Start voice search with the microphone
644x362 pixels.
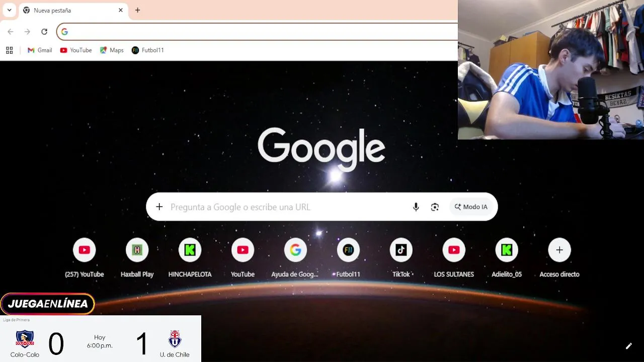coord(416,207)
